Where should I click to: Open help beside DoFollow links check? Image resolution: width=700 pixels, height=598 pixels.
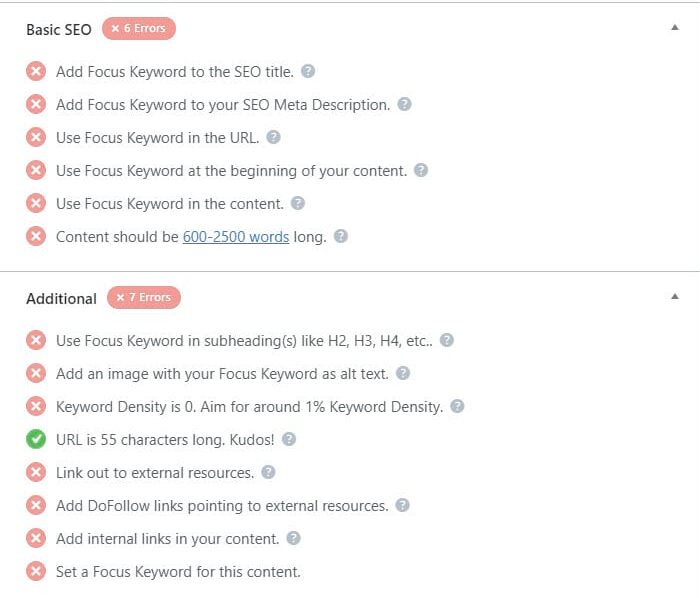pos(402,505)
